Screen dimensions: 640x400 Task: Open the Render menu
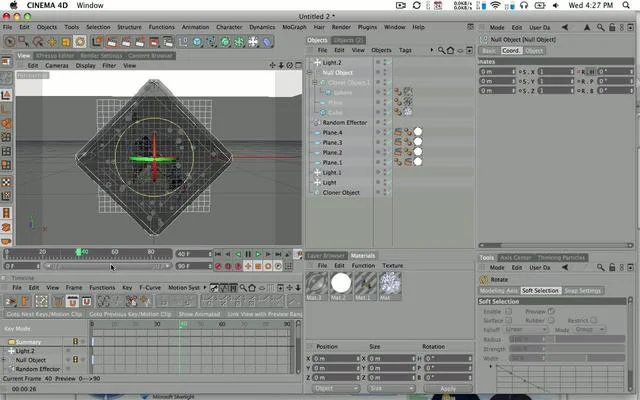[341, 27]
